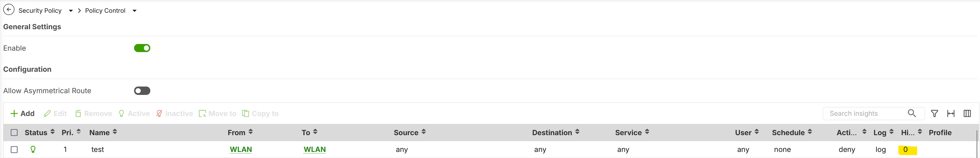Sort by the Destination column
This screenshot has height=158, width=980.
coord(577,132)
